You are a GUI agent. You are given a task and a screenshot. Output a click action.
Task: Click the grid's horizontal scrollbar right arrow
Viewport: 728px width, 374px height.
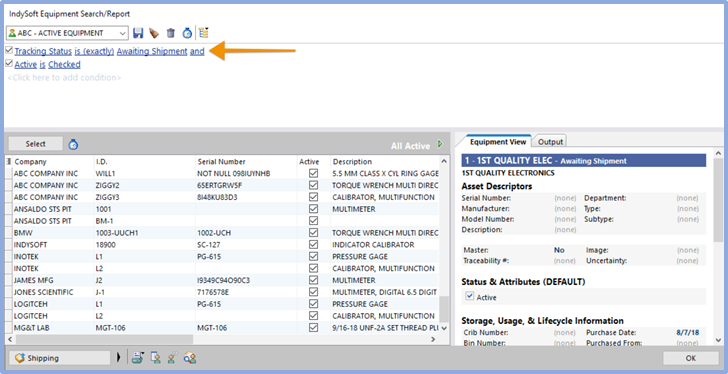433,339
